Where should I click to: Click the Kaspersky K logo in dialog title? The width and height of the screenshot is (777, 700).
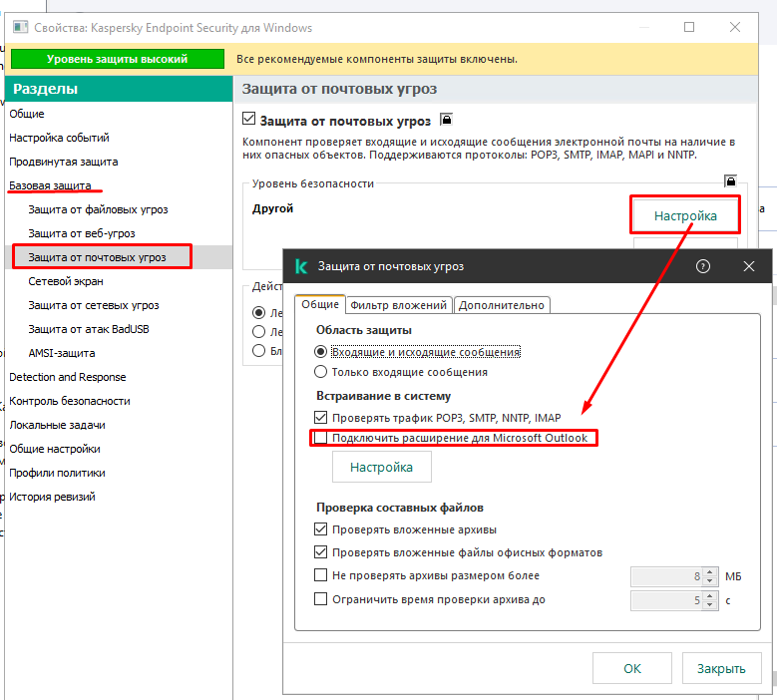(301, 266)
